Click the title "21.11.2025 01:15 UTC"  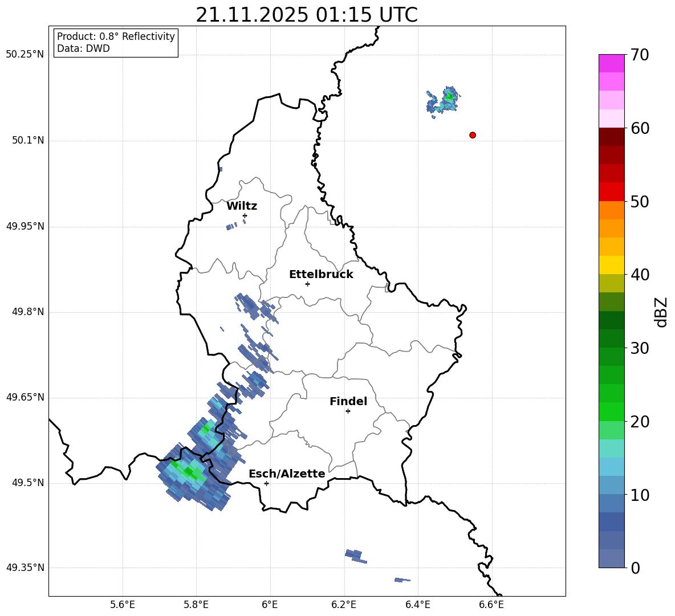tap(307, 15)
